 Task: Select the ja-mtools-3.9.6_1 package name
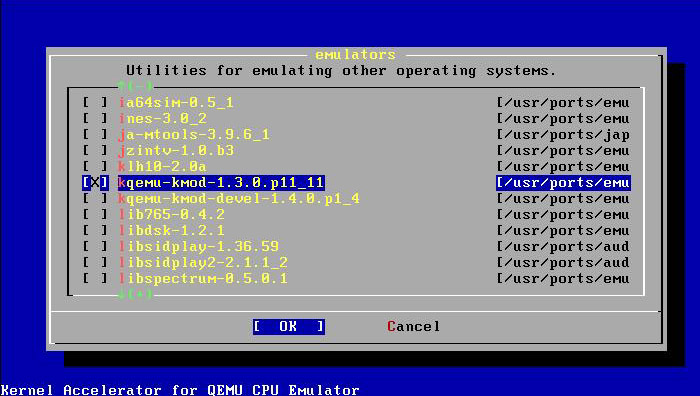194,135
